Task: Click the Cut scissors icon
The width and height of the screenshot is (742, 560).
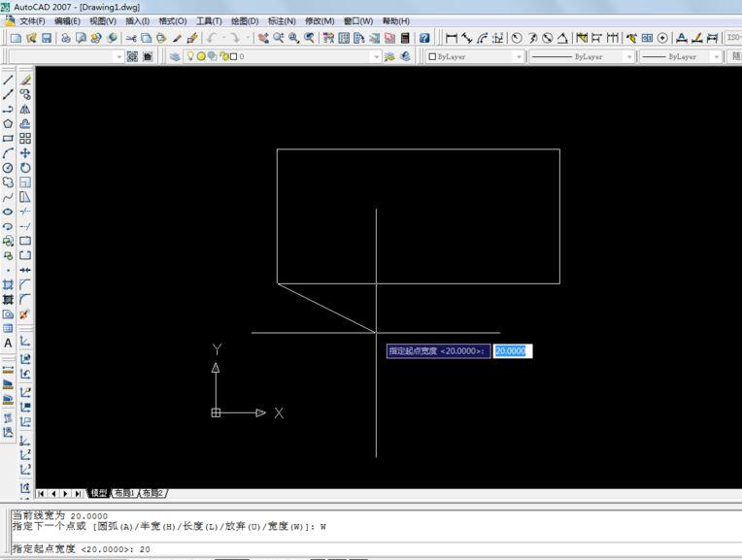Action: pyautogui.click(x=131, y=38)
